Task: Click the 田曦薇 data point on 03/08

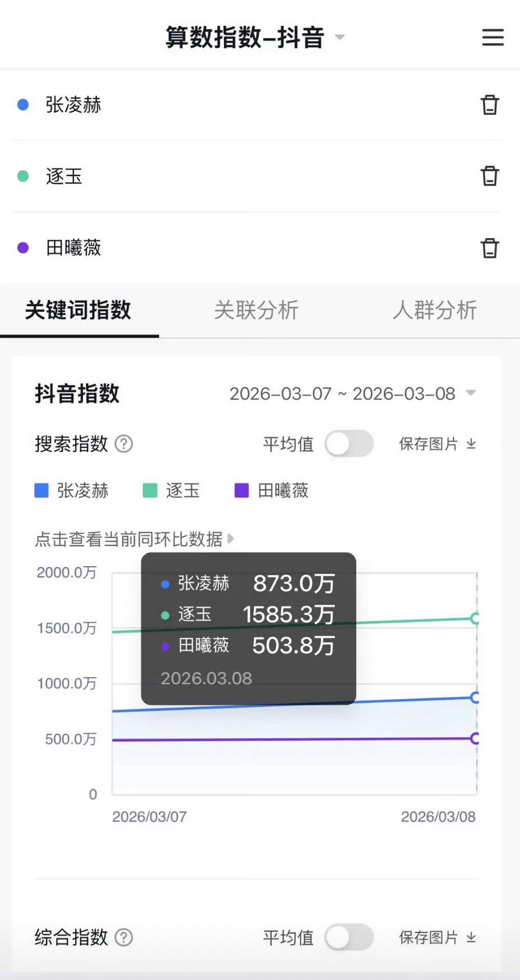Action: click(476, 738)
